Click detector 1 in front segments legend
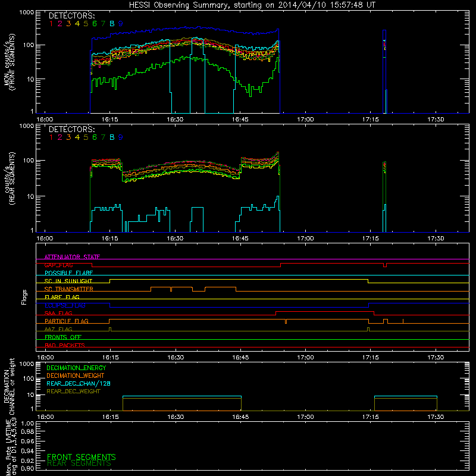The image size is (476, 476). tap(51, 24)
